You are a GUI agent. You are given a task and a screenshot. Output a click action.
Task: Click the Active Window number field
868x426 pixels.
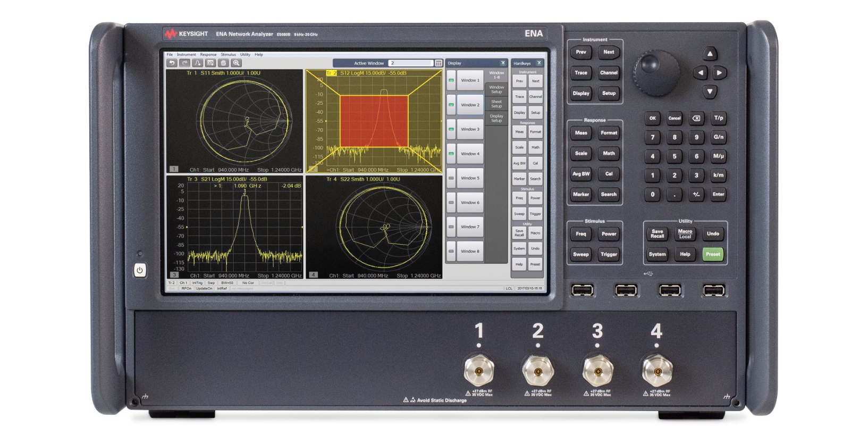pos(410,63)
